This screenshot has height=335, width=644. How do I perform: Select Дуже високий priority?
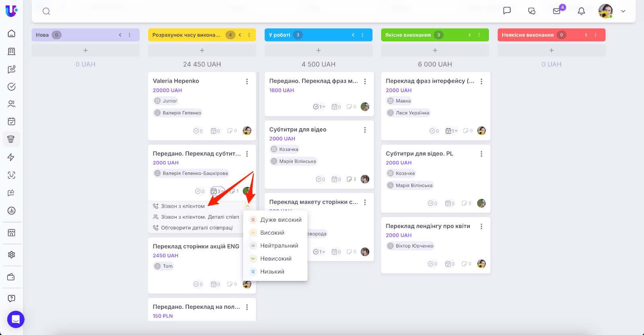275,220
